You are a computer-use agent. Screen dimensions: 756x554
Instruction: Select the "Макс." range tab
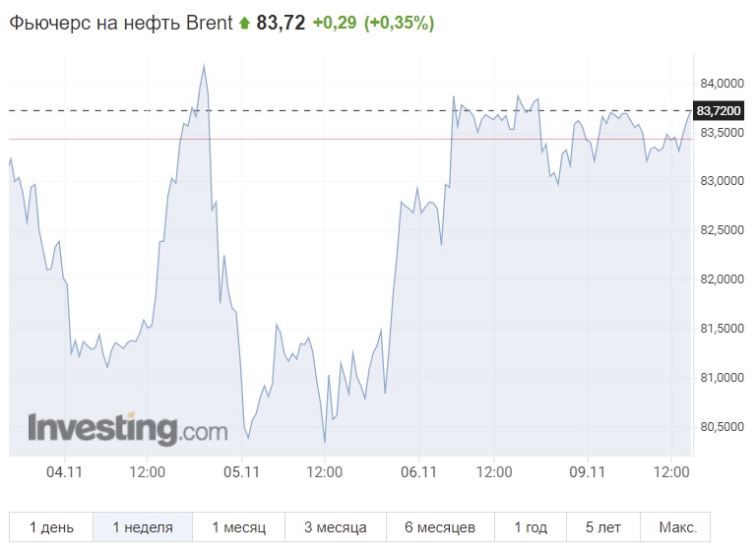[675, 527]
